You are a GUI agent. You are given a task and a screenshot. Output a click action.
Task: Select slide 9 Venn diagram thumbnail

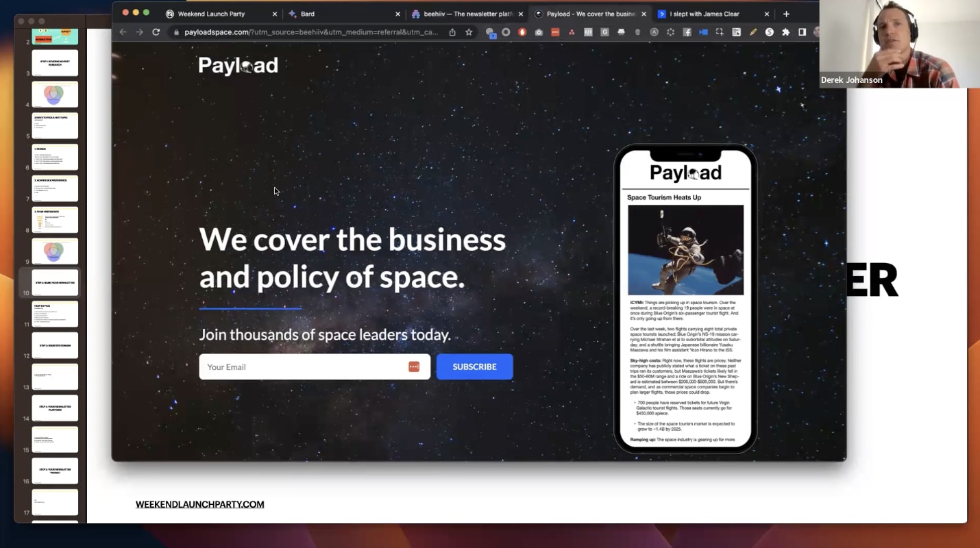pos(55,251)
